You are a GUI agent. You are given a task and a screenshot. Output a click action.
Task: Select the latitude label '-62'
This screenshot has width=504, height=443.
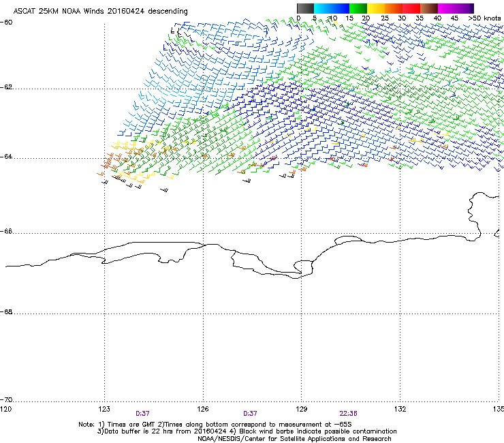pyautogui.click(x=6, y=87)
